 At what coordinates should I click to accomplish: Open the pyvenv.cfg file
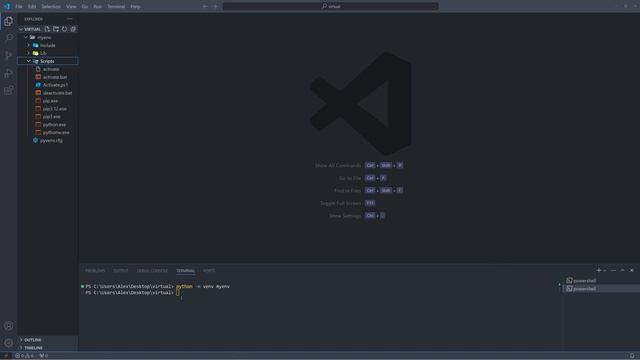tap(51, 140)
